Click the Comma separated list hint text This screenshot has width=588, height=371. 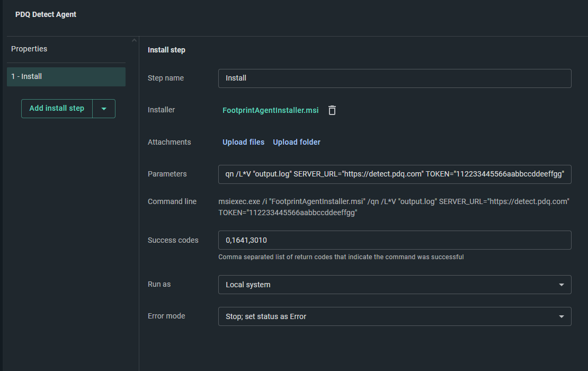click(x=341, y=257)
